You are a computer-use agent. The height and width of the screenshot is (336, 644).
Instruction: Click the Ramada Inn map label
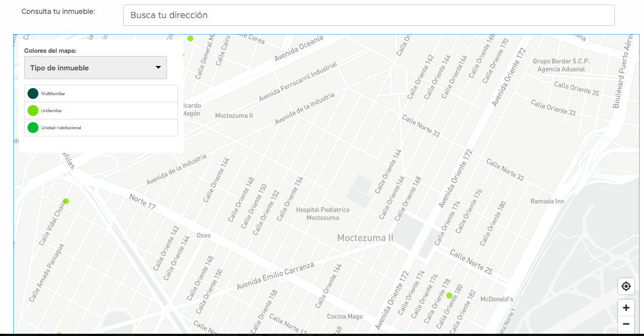(547, 201)
